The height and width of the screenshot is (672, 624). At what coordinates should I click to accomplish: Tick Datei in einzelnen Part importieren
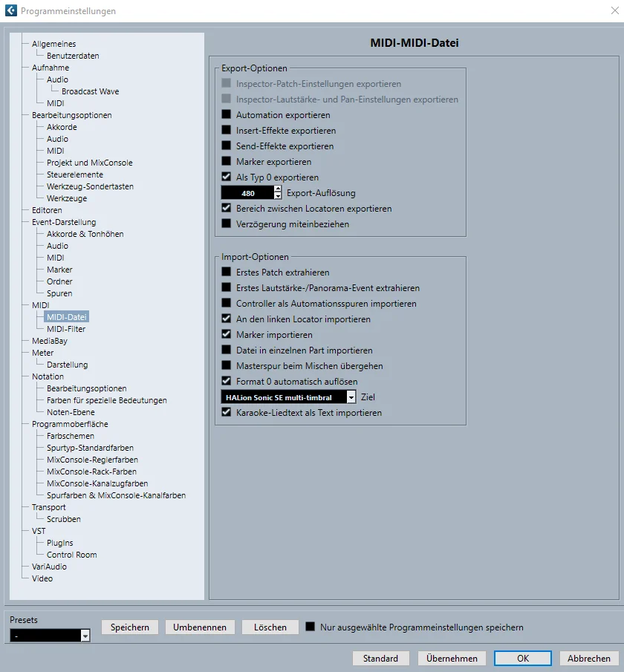[x=226, y=350]
